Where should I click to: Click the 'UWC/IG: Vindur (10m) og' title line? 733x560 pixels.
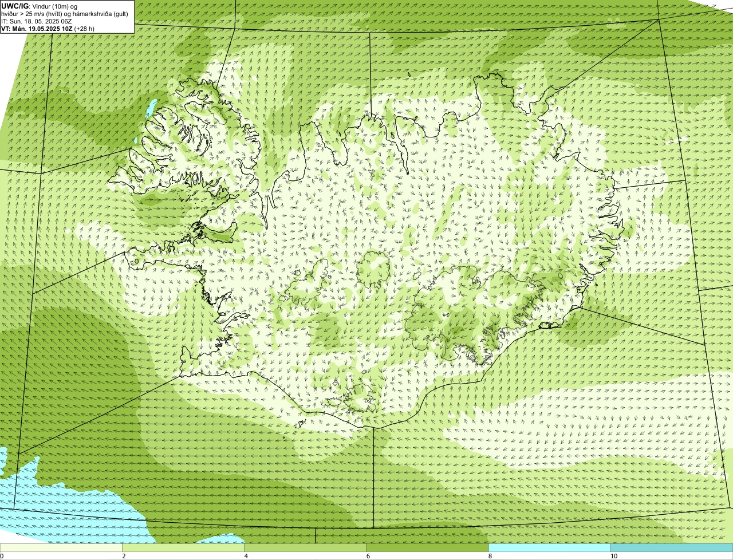[40, 6]
